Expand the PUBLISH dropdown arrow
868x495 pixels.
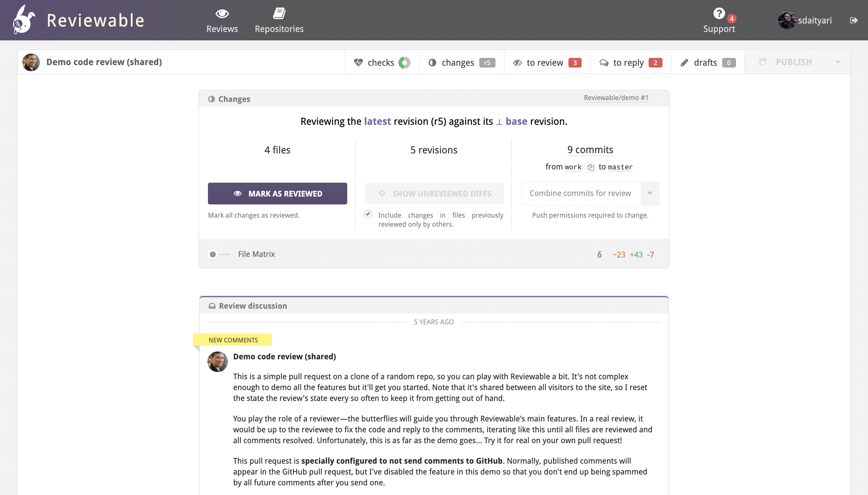pyautogui.click(x=838, y=62)
